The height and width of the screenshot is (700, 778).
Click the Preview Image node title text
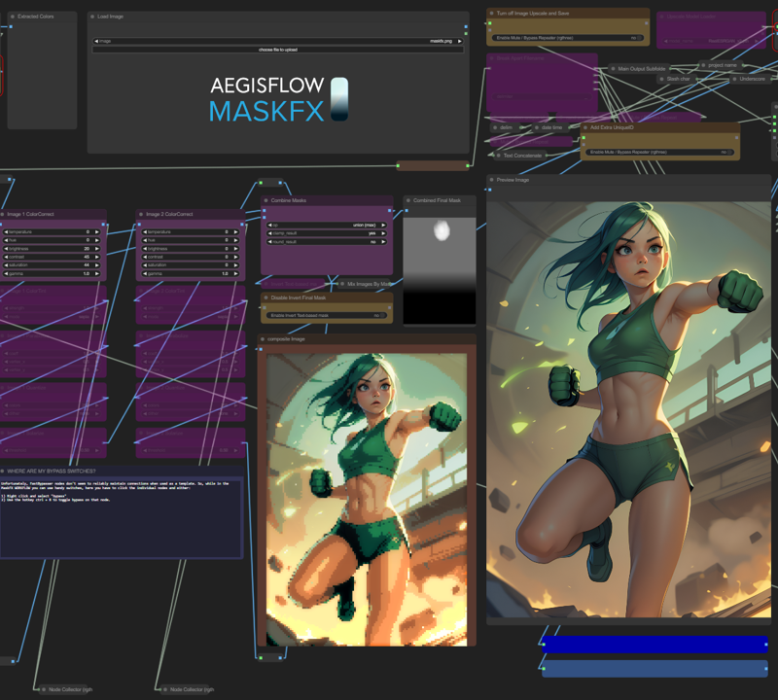click(513, 180)
